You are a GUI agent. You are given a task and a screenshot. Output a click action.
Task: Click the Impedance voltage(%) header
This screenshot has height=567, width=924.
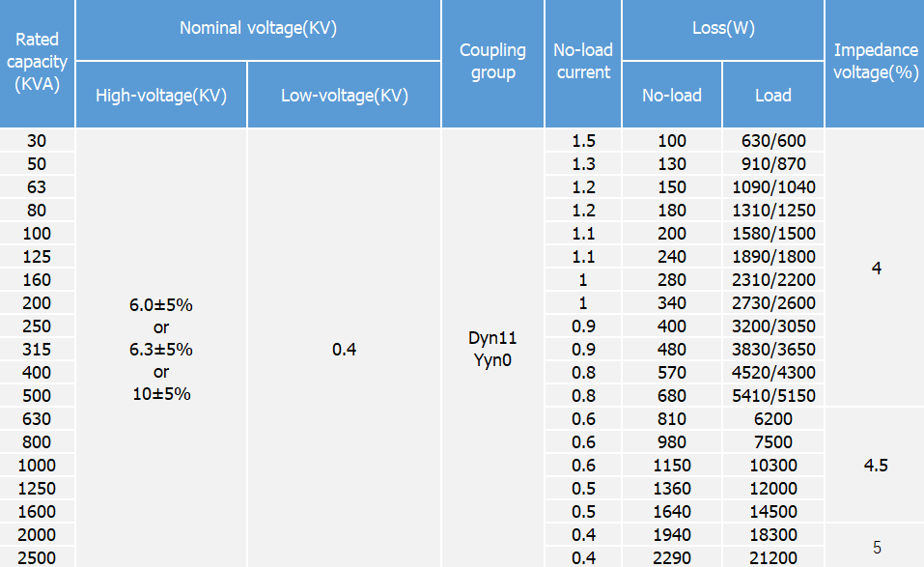click(x=876, y=62)
